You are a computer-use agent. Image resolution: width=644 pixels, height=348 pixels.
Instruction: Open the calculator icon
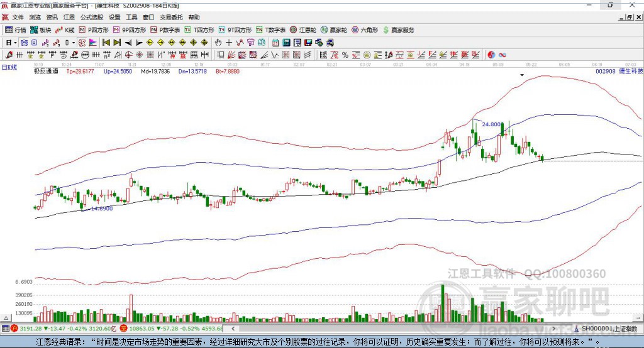tap(286, 43)
